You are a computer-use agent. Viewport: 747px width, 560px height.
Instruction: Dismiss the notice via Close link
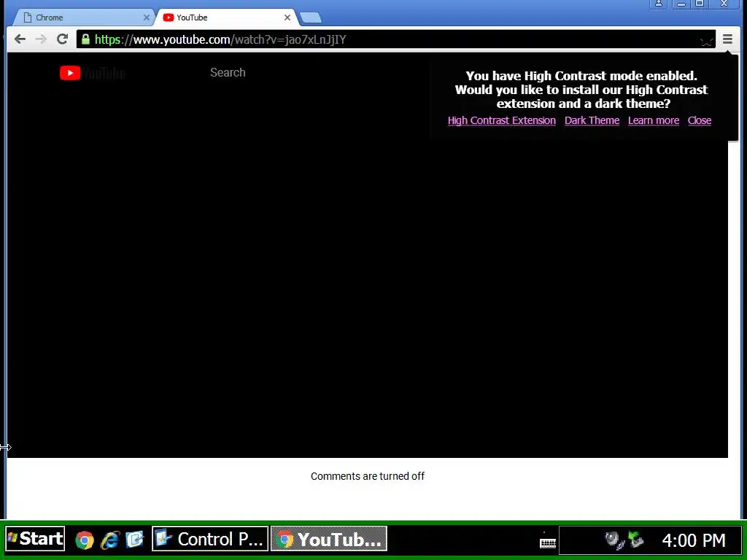pyautogui.click(x=700, y=120)
